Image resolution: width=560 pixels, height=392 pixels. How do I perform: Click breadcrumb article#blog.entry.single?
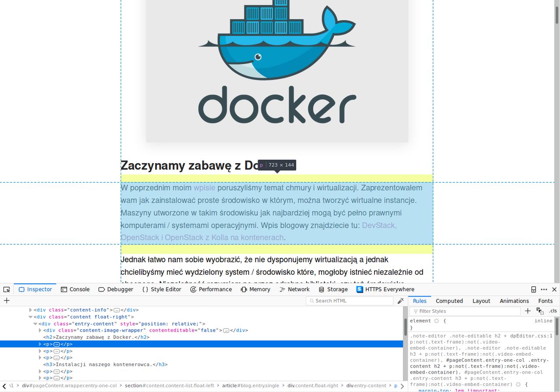click(x=251, y=386)
